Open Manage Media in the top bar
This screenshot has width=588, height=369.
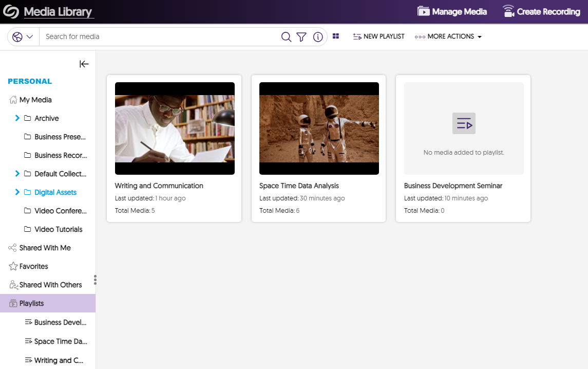click(451, 11)
